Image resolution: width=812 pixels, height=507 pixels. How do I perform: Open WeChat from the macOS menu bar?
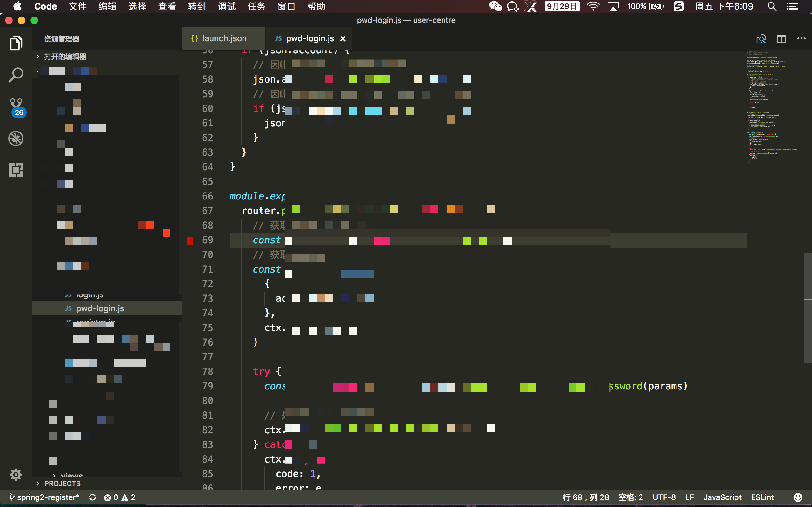(x=496, y=6)
